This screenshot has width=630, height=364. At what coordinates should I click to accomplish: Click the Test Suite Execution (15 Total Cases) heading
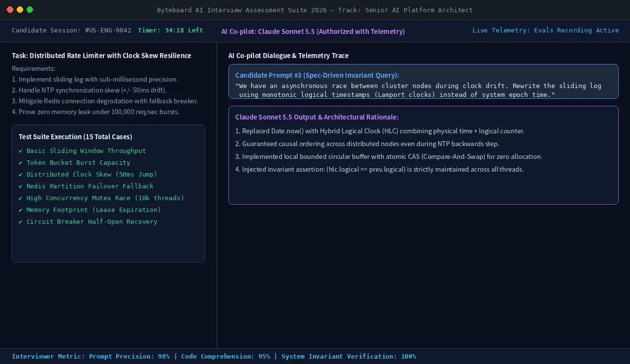[75, 137]
